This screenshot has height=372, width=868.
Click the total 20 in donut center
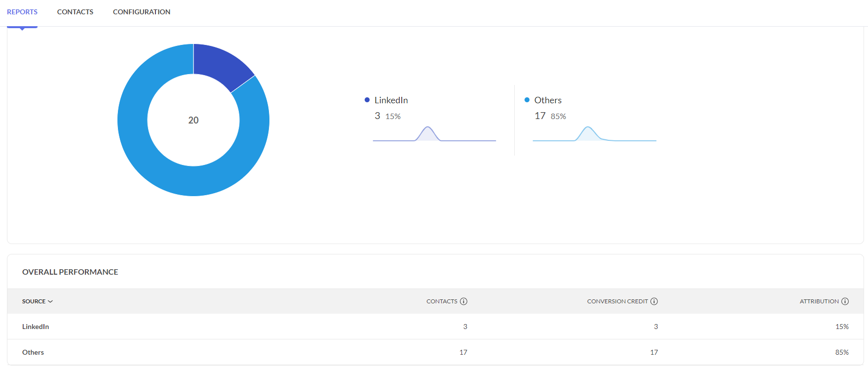pos(193,120)
